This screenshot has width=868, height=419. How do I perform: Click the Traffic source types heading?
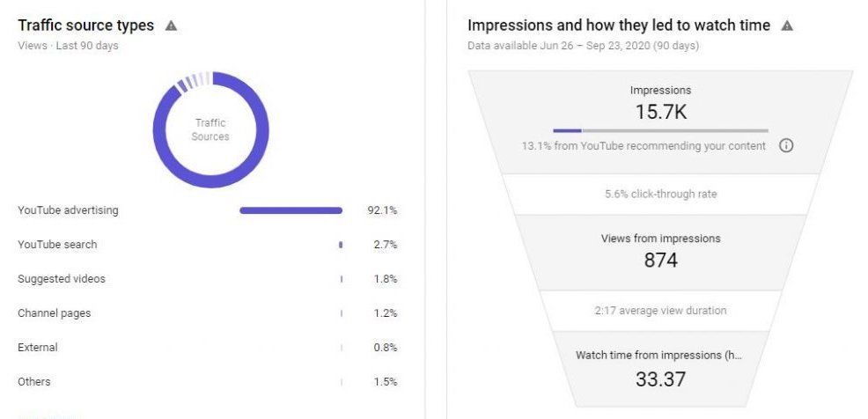coord(85,26)
